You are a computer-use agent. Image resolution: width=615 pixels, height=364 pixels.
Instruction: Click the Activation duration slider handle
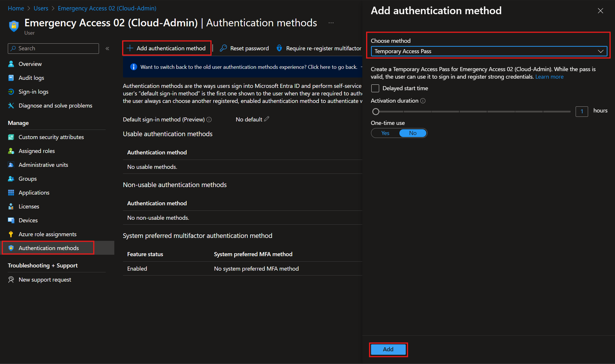pyautogui.click(x=376, y=112)
